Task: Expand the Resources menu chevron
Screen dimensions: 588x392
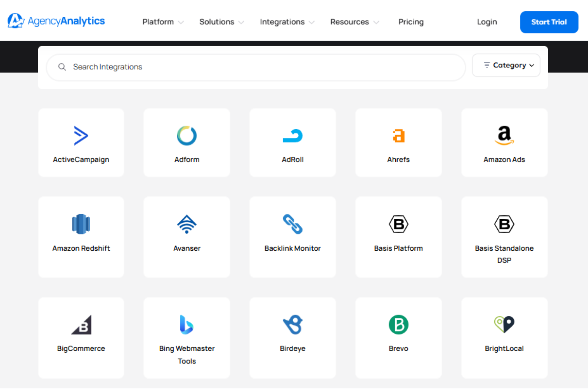Action: coord(376,22)
